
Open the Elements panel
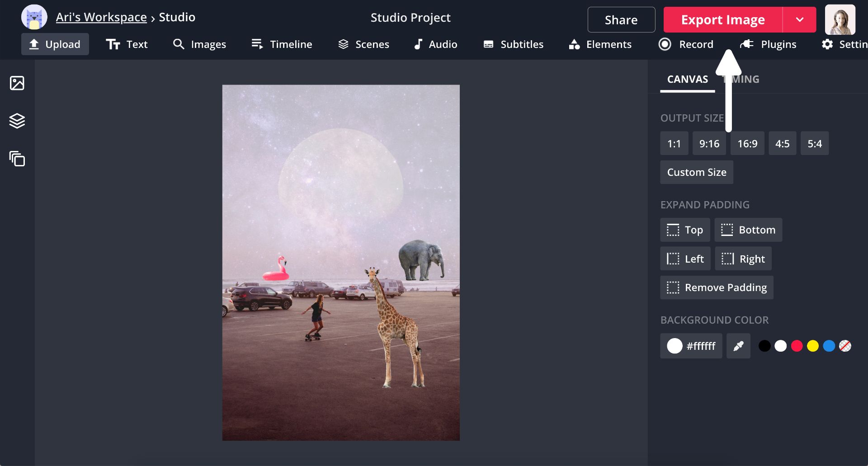(x=600, y=44)
